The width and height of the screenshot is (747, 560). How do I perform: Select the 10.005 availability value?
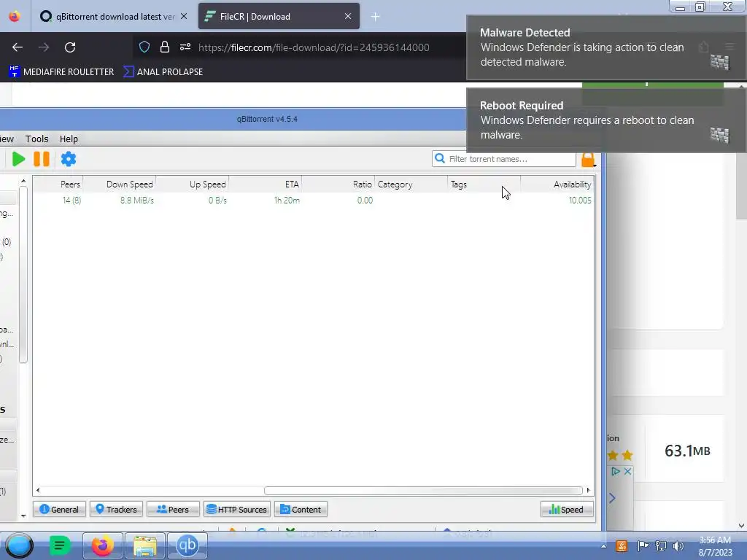pos(580,201)
